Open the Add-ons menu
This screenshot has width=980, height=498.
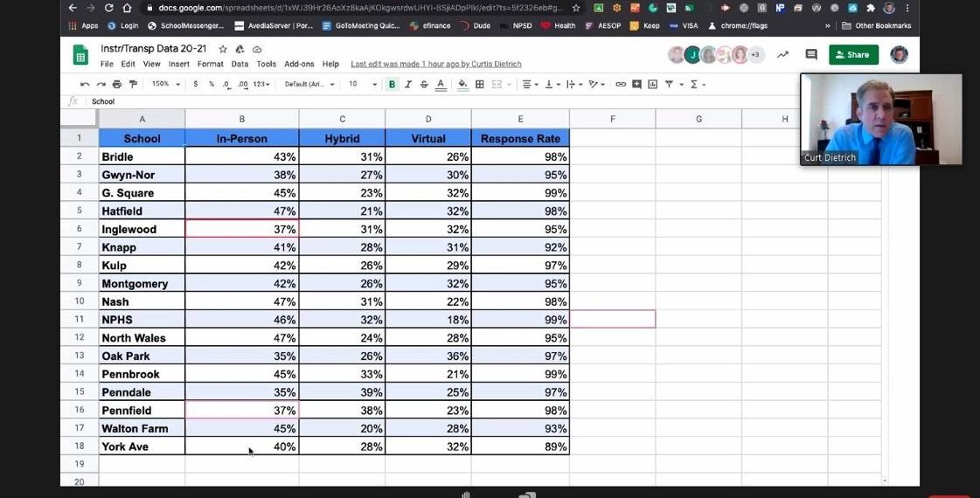pyautogui.click(x=299, y=65)
